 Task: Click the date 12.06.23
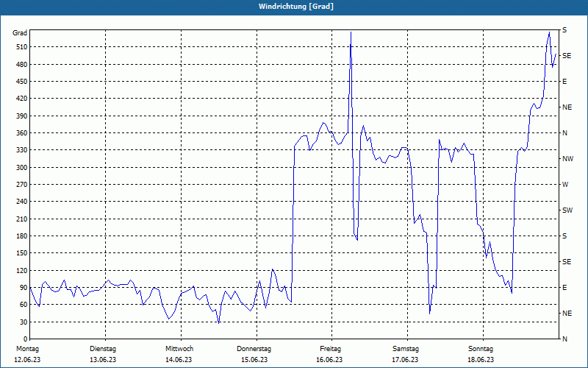27,360
